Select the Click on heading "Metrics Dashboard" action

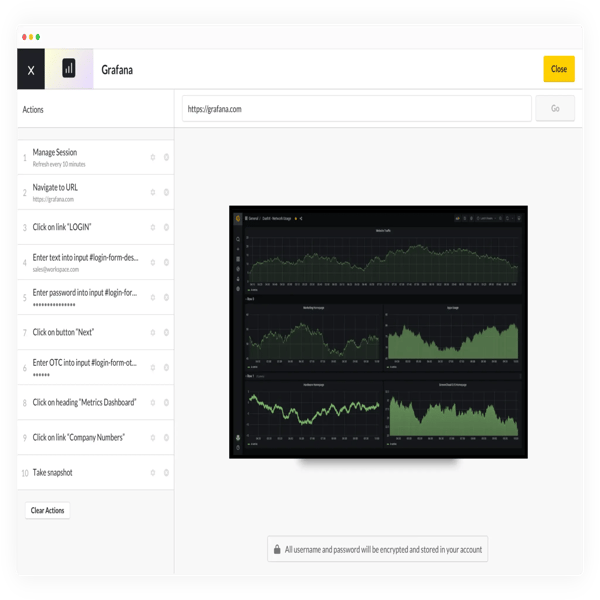tap(96, 403)
